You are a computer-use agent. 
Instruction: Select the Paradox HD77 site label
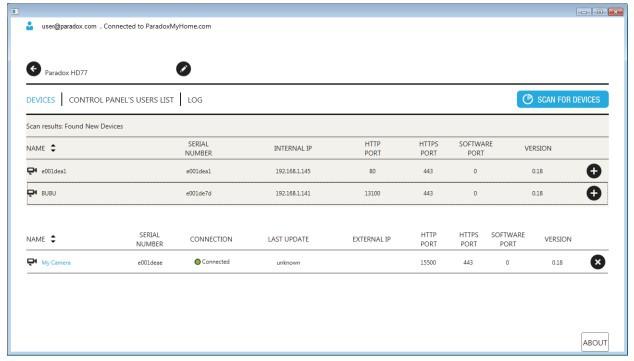click(66, 73)
